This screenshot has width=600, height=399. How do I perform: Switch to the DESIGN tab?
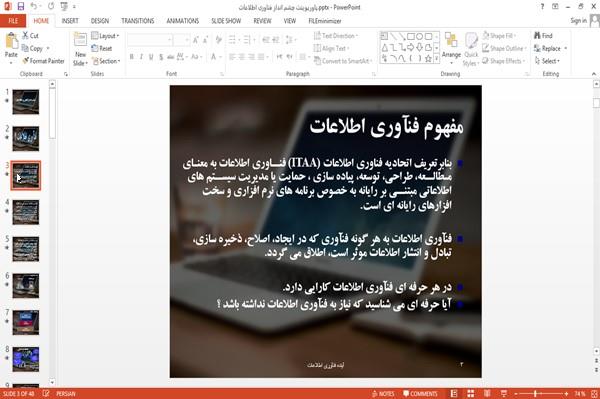coord(100,21)
